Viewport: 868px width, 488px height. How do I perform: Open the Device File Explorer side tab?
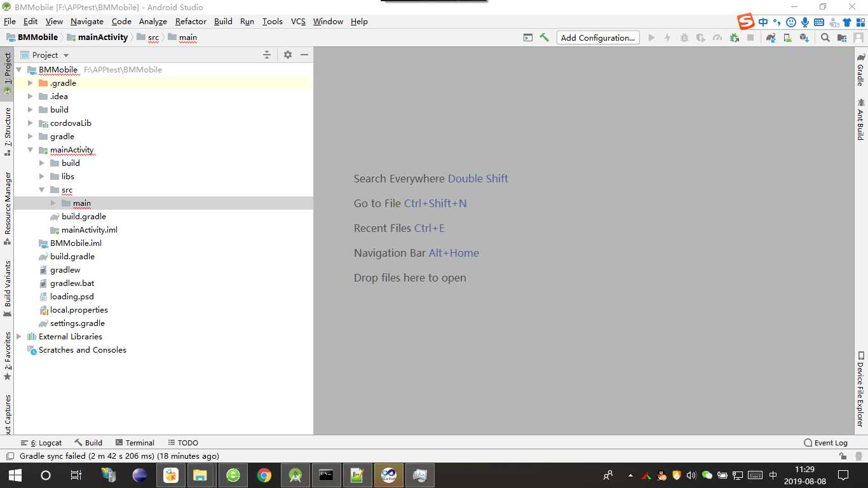pyautogui.click(x=861, y=389)
